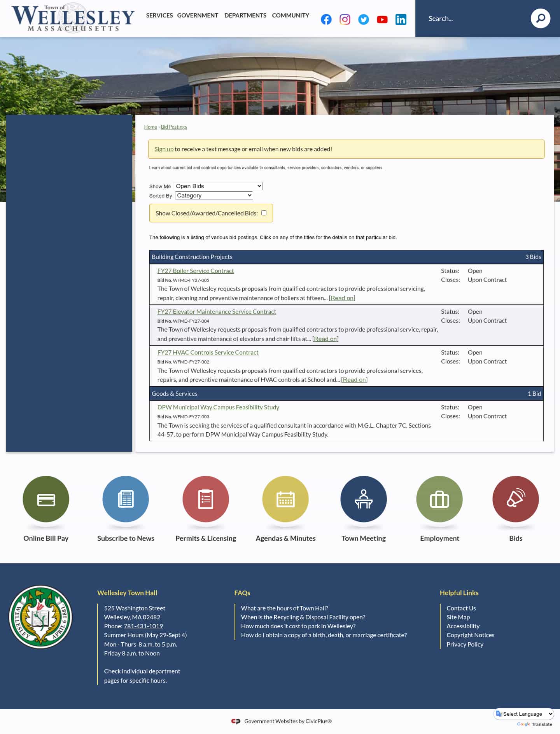
Task: Click the Privacy Policy footer link
Action: tap(465, 644)
